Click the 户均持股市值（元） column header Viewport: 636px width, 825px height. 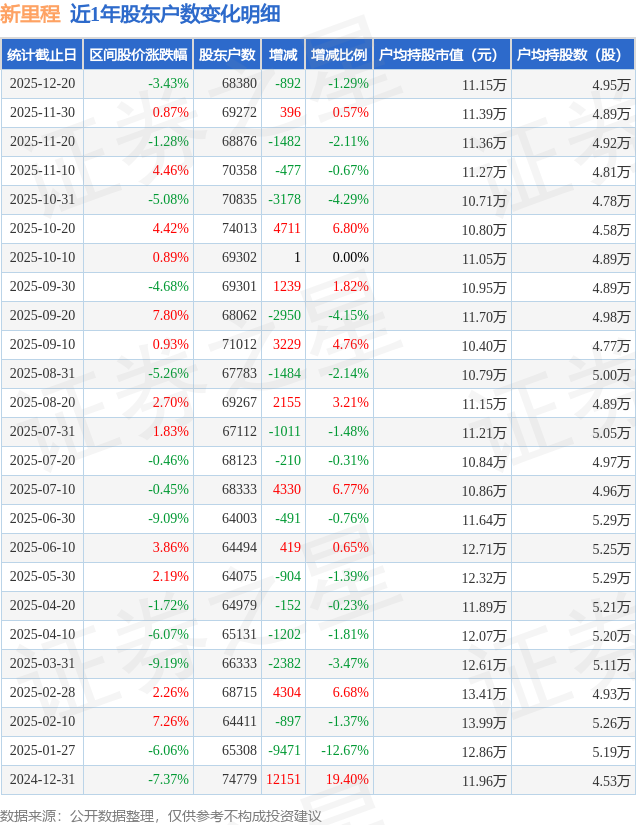tap(440, 55)
